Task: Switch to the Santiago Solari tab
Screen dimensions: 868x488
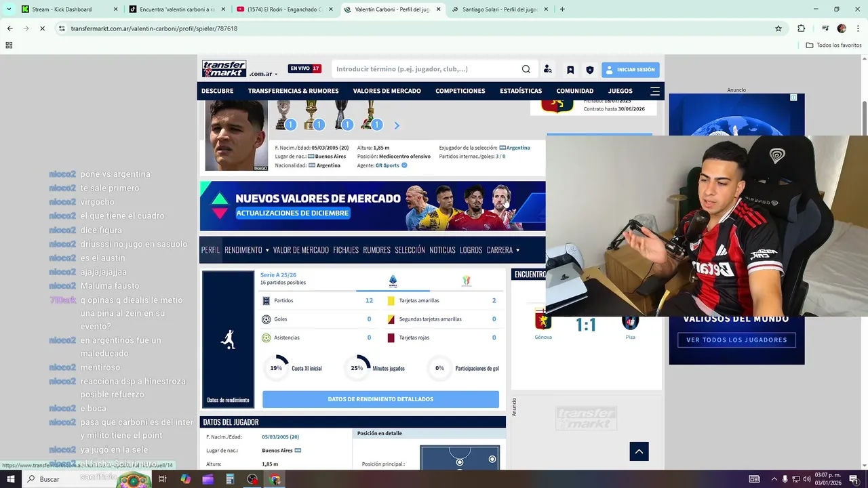Action: coord(500,9)
